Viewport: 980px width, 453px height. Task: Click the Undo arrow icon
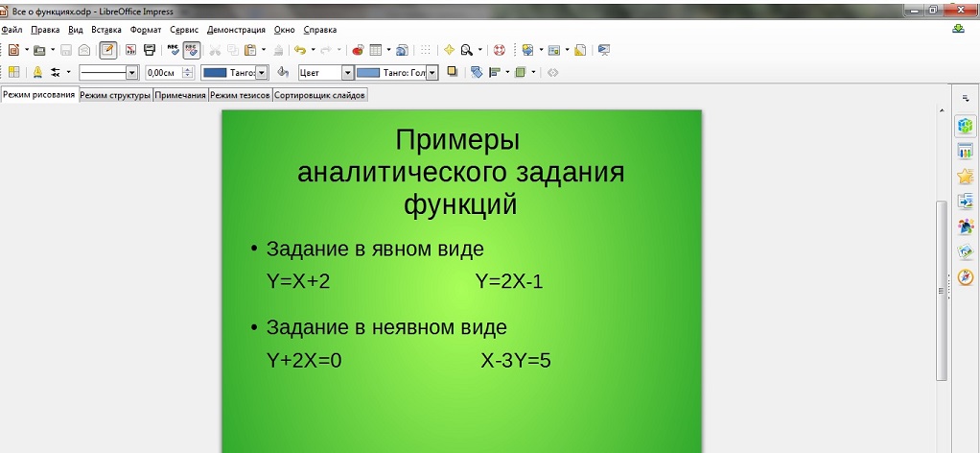[x=299, y=50]
